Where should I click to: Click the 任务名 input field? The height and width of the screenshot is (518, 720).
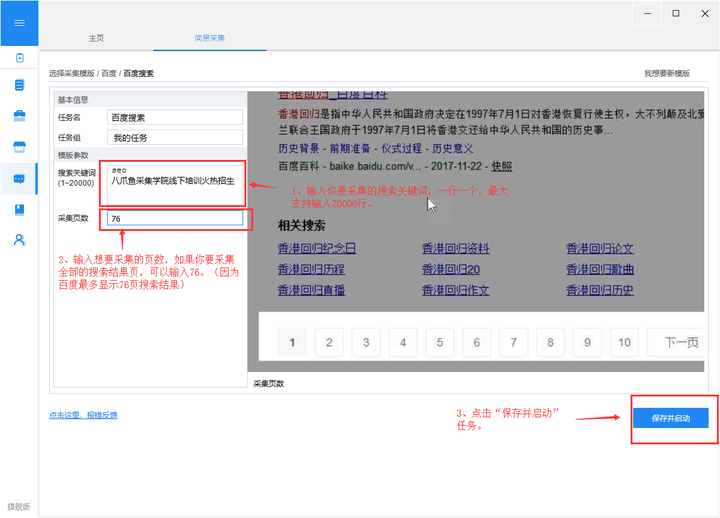tap(175, 118)
